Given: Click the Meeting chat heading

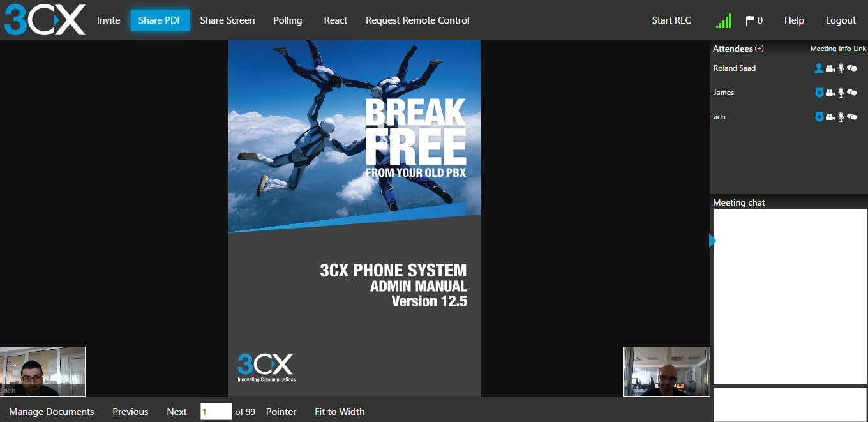Looking at the screenshot, I should pyautogui.click(x=739, y=202).
